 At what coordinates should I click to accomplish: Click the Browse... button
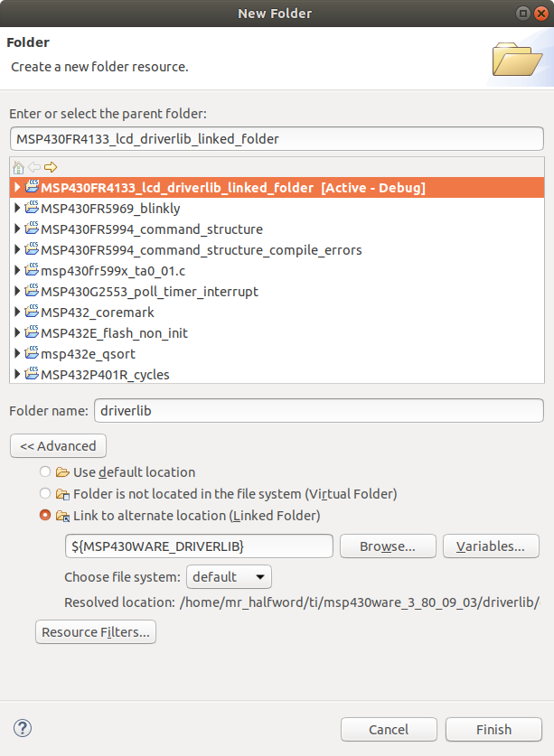388,546
